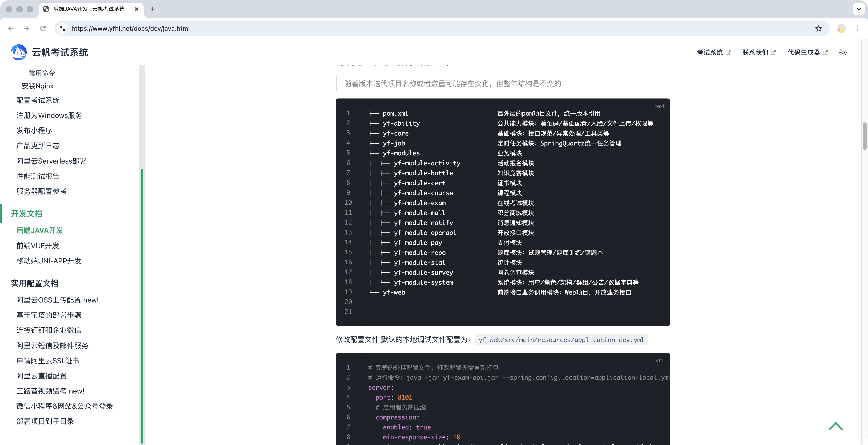Open 服务器配置参考 page

click(x=41, y=191)
